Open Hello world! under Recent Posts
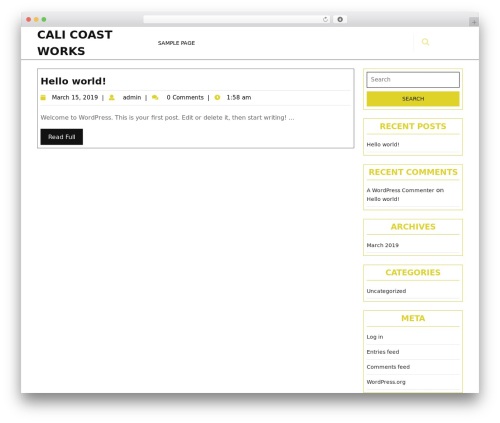 click(x=383, y=144)
